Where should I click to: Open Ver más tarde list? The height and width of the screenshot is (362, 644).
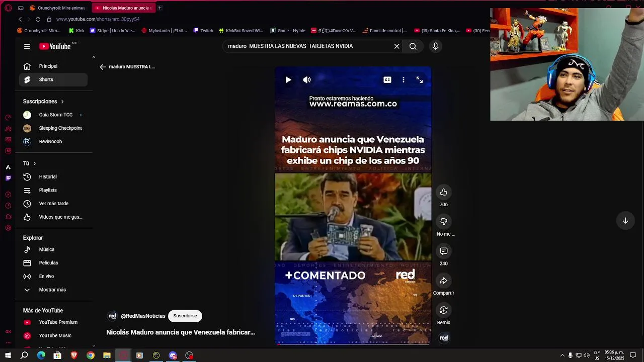(53, 204)
